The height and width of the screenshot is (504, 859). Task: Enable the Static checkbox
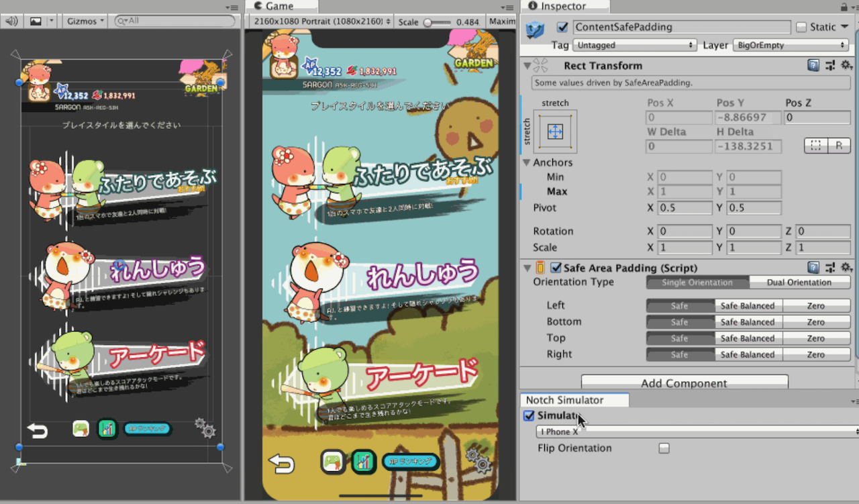(801, 28)
